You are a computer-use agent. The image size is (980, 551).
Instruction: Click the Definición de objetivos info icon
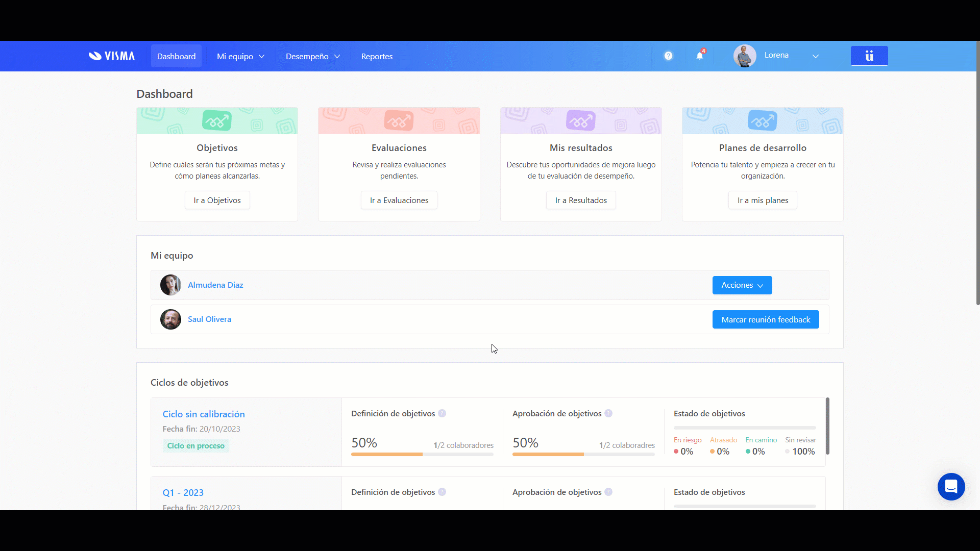click(442, 413)
